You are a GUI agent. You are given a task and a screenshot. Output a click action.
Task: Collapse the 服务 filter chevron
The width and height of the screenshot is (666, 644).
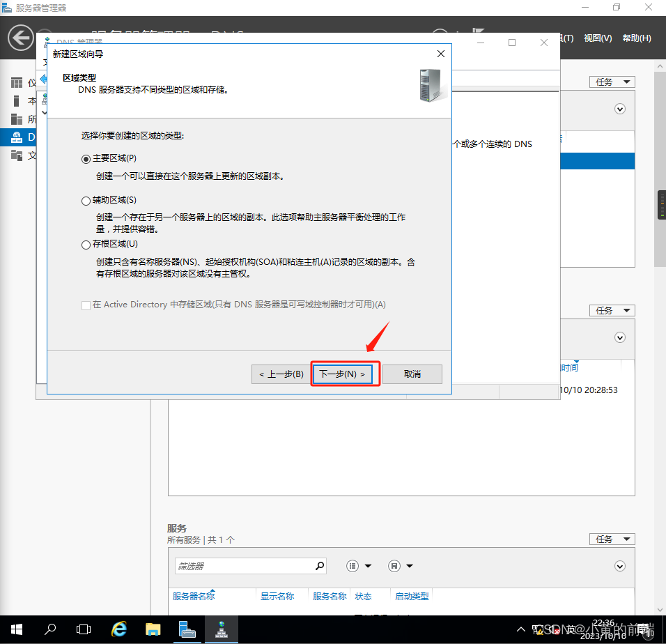(620, 566)
